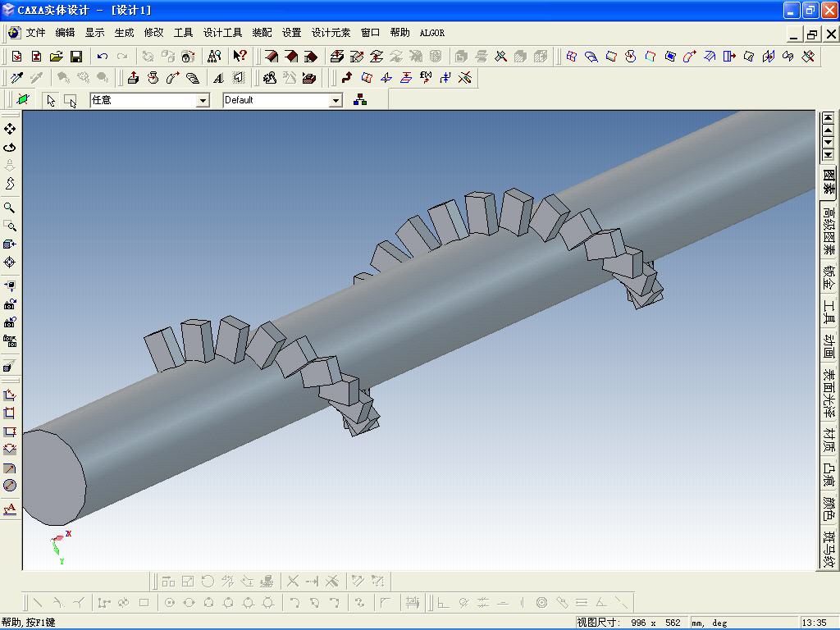Select the linear smart dimension tool
The image size is (840, 630).
tap(10, 395)
